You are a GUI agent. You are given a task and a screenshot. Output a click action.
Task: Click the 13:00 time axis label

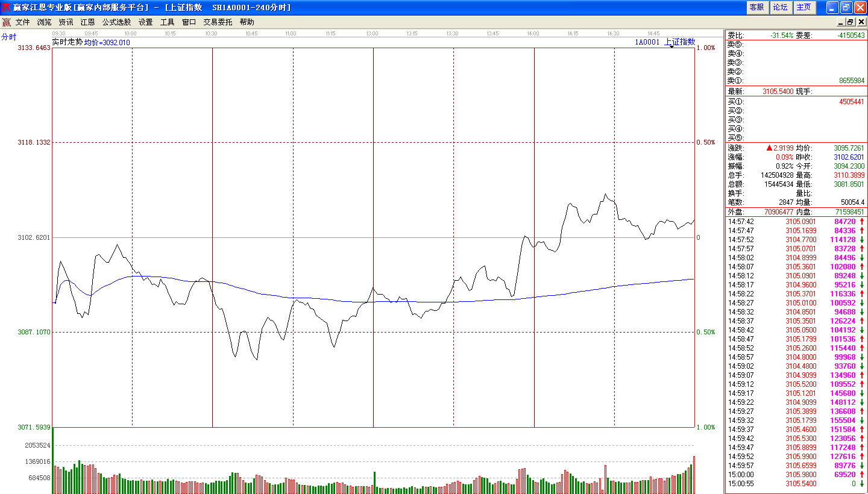tap(372, 34)
